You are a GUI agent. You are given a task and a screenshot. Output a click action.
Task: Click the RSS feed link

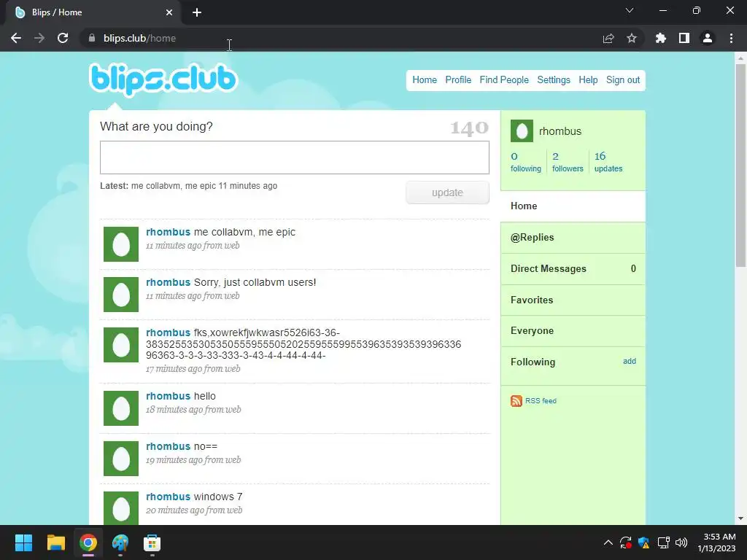[541, 401]
